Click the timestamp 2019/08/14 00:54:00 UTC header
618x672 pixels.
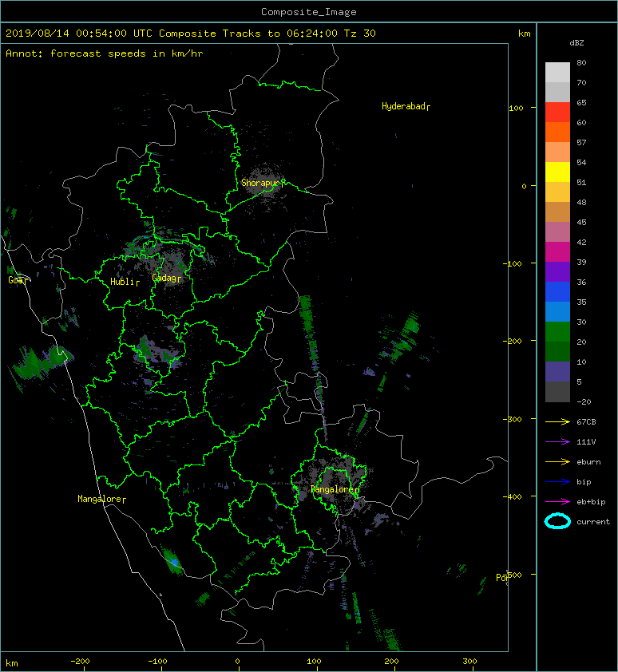78,34
